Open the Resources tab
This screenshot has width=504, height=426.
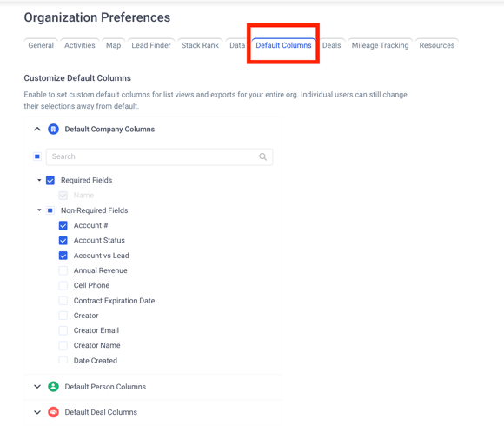pyautogui.click(x=437, y=45)
